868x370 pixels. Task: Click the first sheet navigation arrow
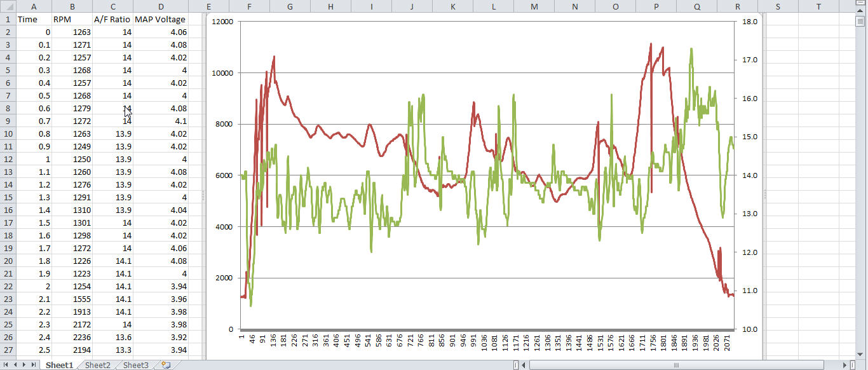tap(6, 365)
